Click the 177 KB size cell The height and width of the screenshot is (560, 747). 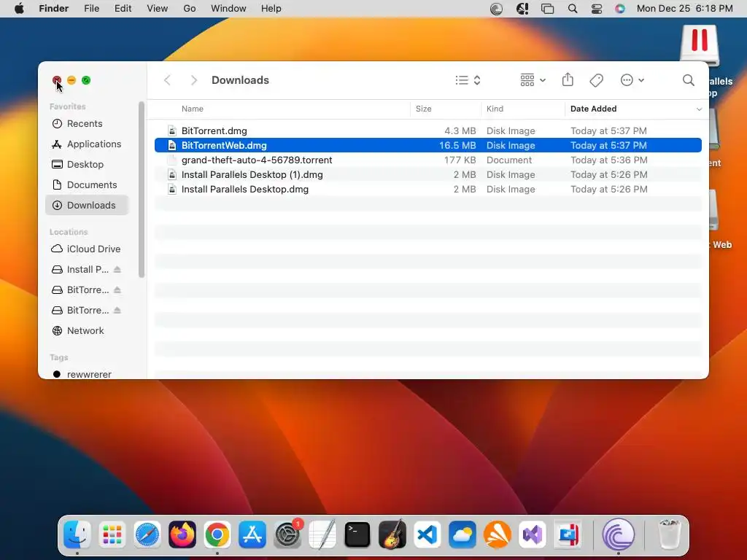point(460,160)
